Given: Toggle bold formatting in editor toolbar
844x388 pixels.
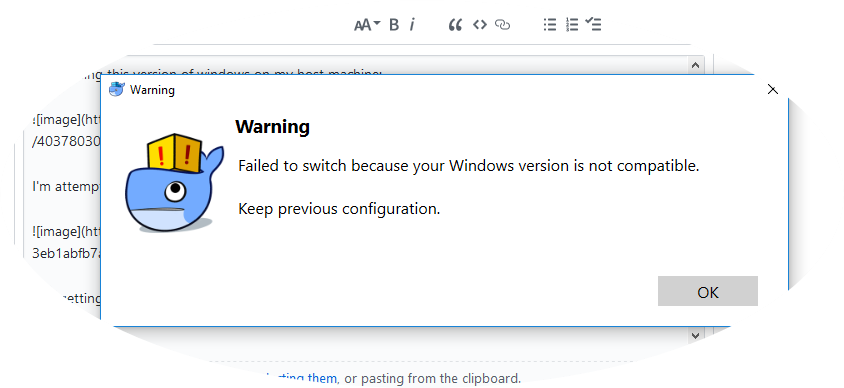Looking at the screenshot, I should tap(394, 25).
